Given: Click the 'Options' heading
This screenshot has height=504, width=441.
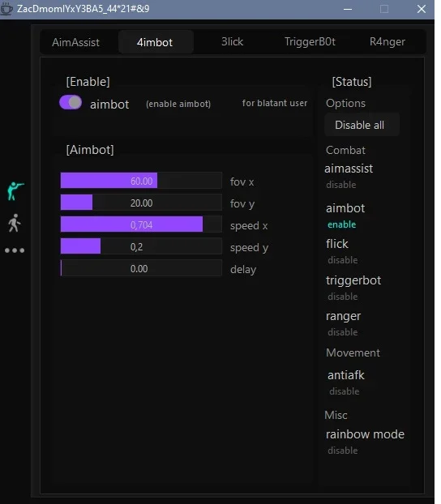Looking at the screenshot, I should [x=346, y=103].
